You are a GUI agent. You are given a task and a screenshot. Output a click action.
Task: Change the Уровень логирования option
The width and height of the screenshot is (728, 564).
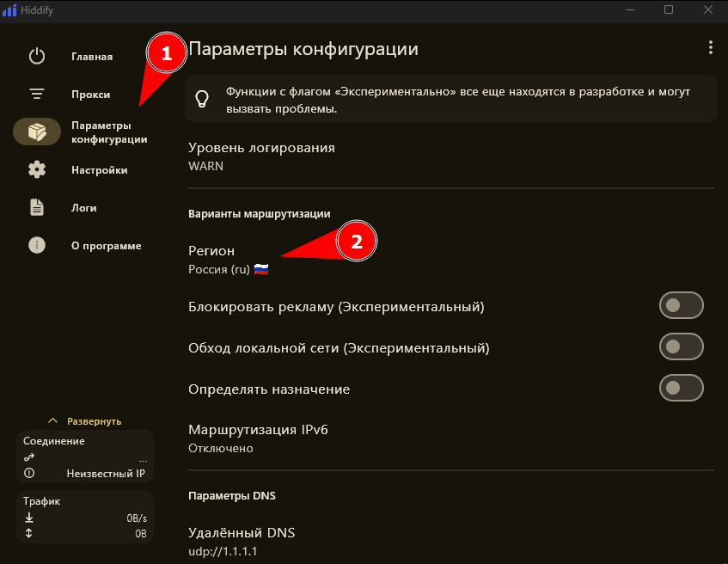(x=261, y=156)
